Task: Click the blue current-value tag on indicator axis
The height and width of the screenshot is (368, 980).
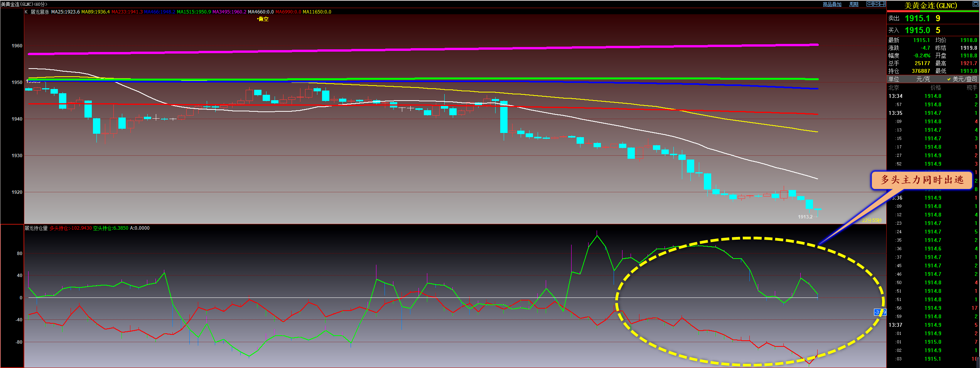Action: tap(880, 312)
